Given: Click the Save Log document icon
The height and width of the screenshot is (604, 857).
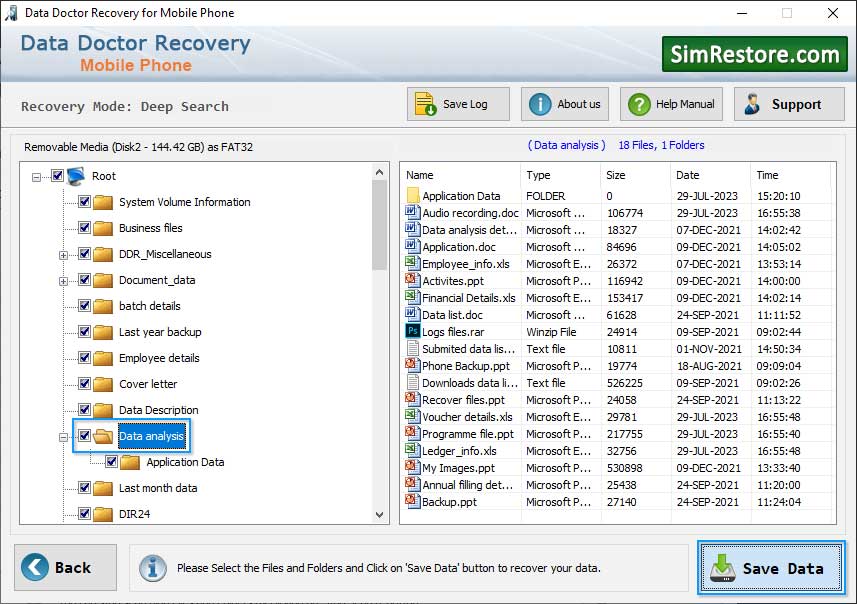Looking at the screenshot, I should 425,104.
